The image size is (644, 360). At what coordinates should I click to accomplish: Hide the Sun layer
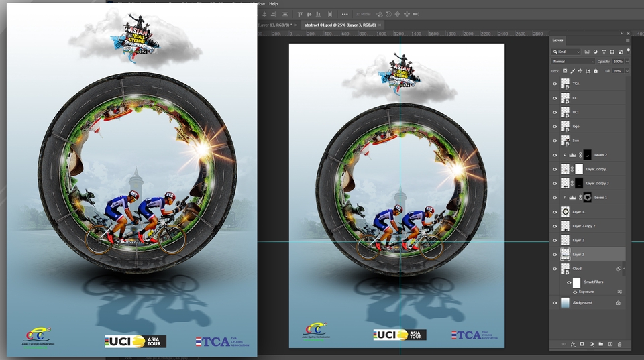point(555,141)
